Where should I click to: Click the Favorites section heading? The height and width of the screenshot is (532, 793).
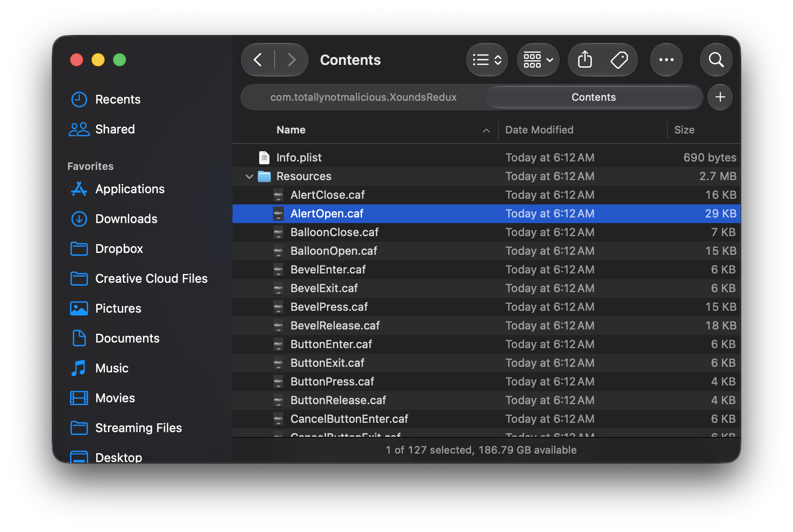91,166
